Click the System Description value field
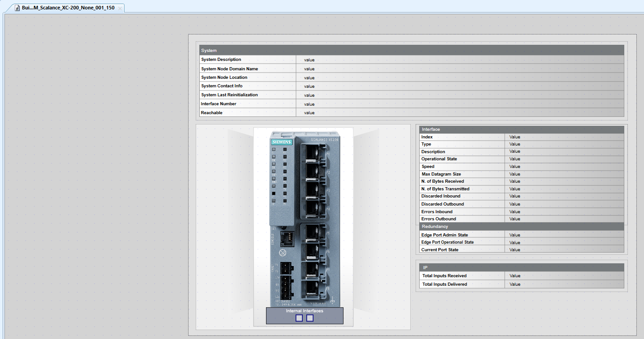Viewport: 644px width, 339px height. (310, 60)
